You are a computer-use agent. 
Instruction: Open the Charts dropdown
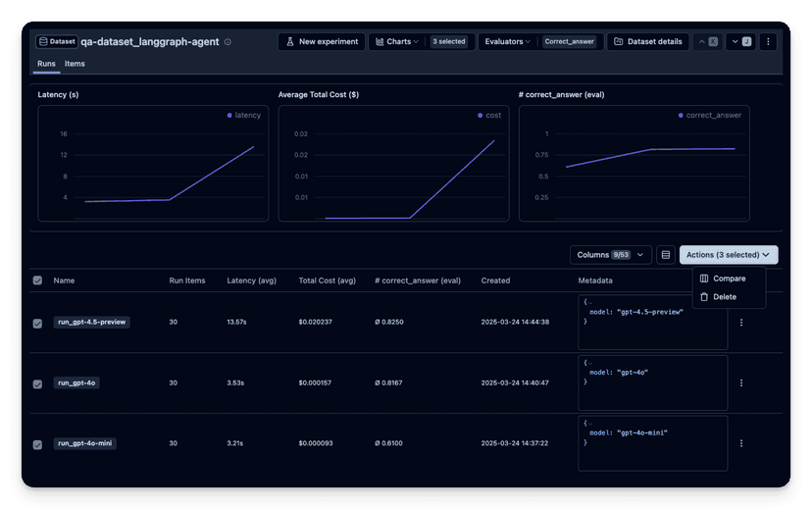click(397, 41)
